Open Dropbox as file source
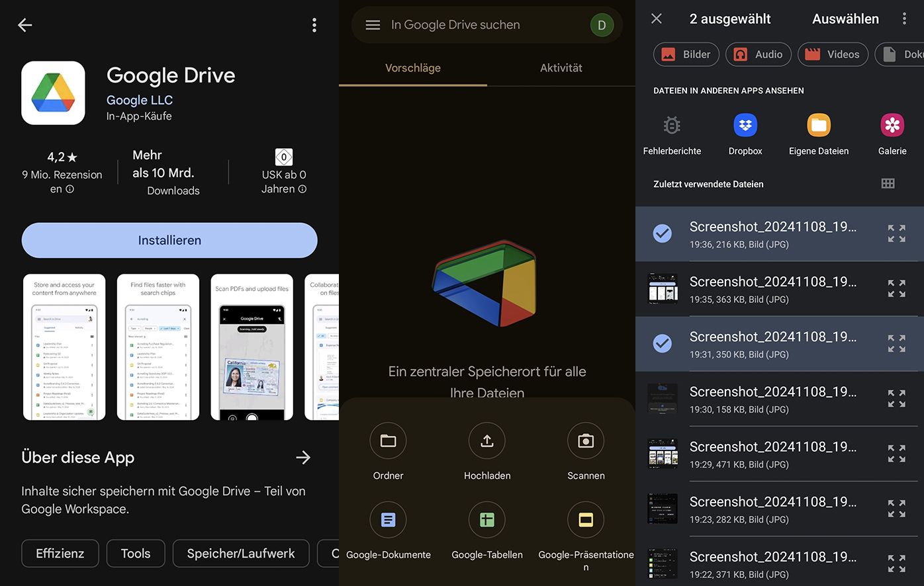The width and height of the screenshot is (924, 586). tap(745, 135)
